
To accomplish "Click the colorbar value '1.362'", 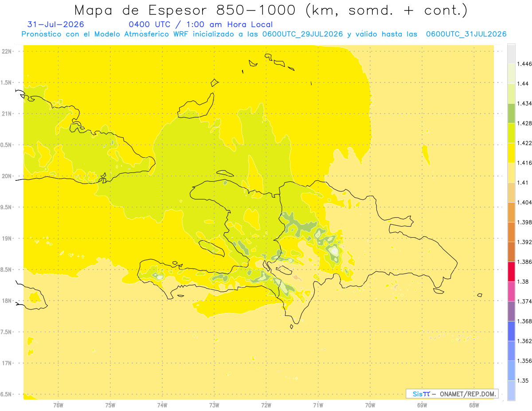I will (525, 341).
